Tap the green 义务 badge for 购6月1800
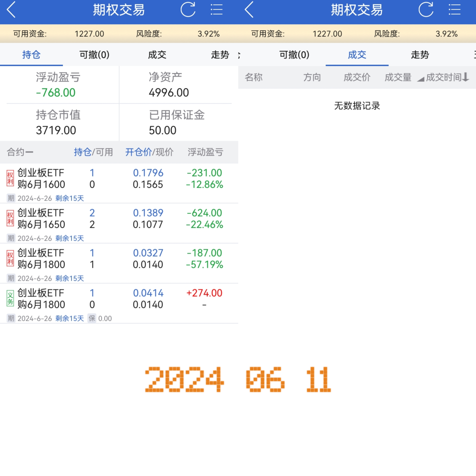Screen dimensions: 476x476 (10, 298)
